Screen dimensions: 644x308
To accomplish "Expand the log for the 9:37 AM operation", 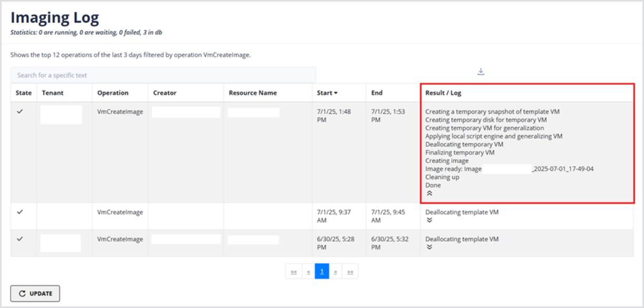I will (x=430, y=221).
